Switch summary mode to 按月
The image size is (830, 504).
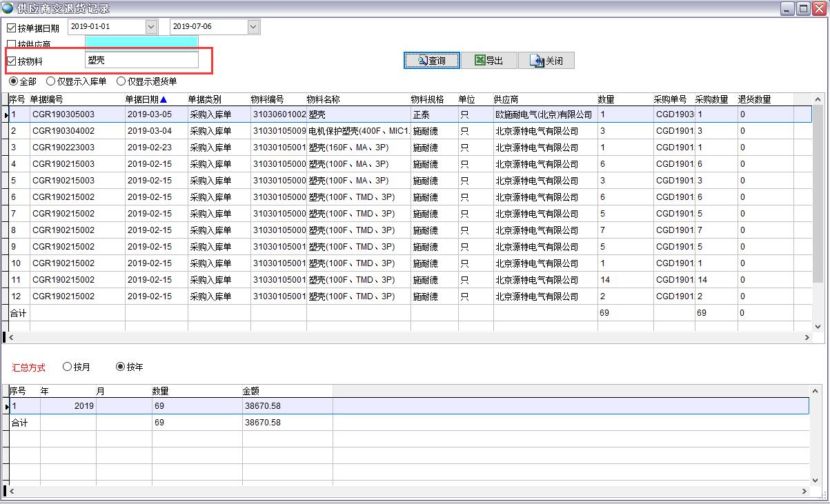(67, 367)
